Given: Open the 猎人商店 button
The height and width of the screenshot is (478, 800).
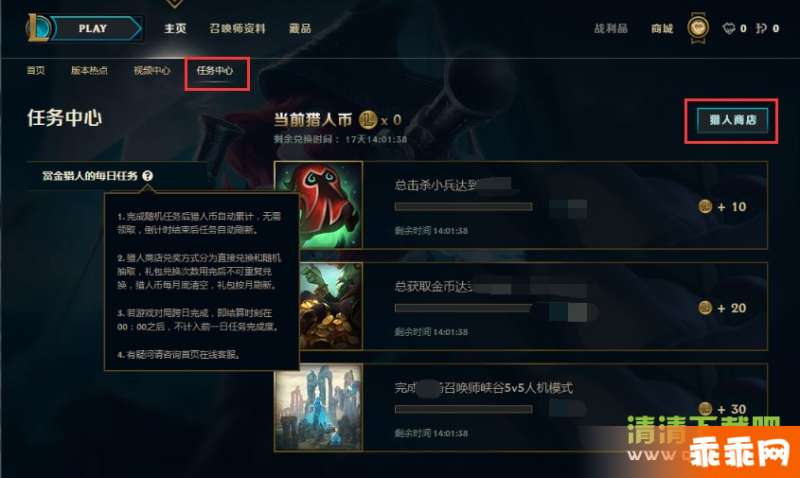Looking at the screenshot, I should (x=733, y=120).
